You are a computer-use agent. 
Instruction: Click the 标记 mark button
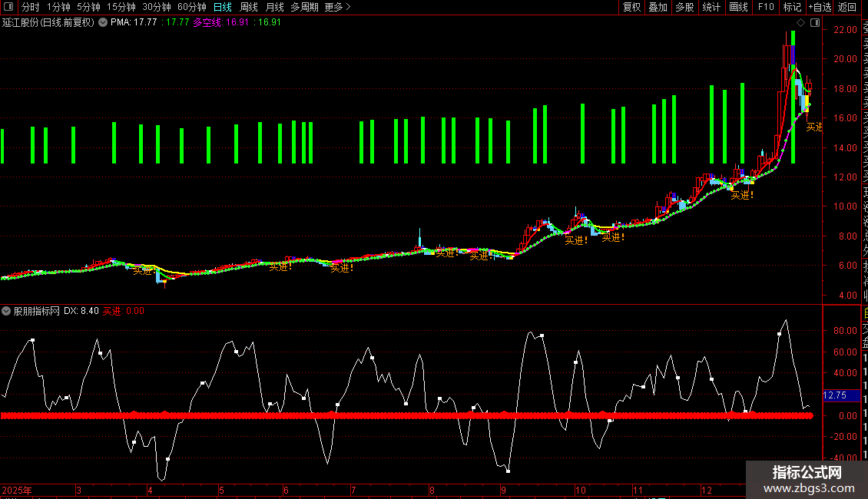click(x=792, y=7)
